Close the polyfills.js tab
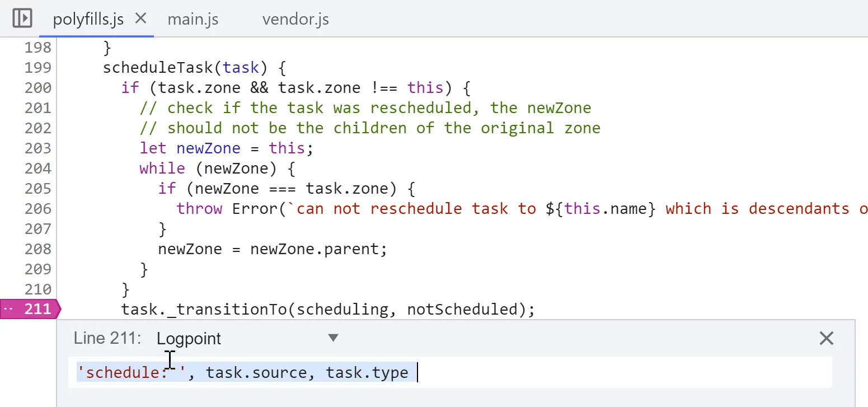Viewport: 868px width, 407px height. click(x=141, y=18)
